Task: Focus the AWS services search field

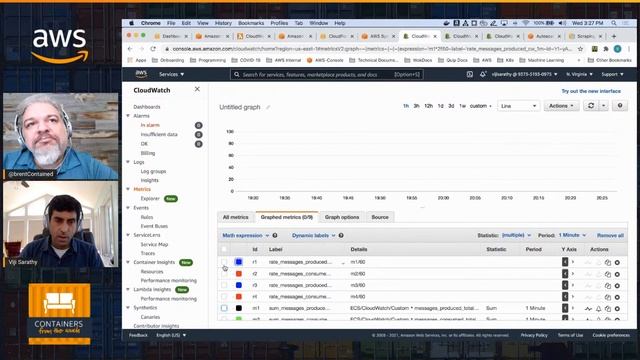Action: pos(327,75)
